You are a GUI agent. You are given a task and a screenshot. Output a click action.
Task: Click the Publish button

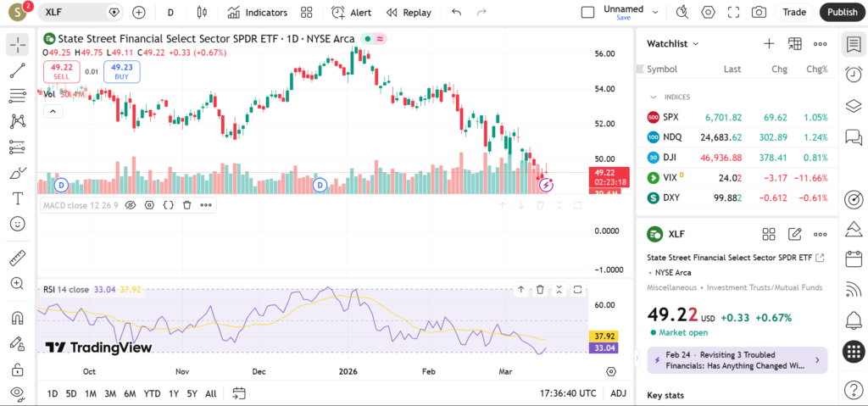(842, 13)
